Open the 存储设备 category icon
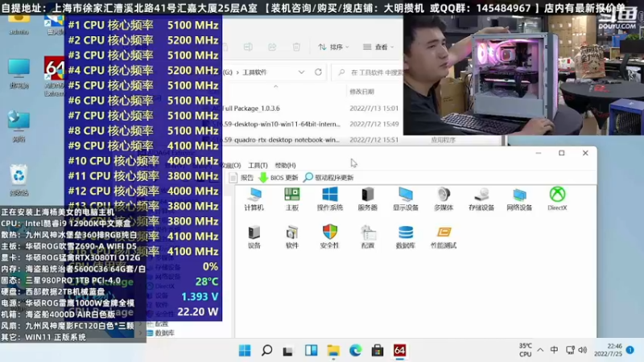Screen dimensions: 644x362 tap(481, 199)
